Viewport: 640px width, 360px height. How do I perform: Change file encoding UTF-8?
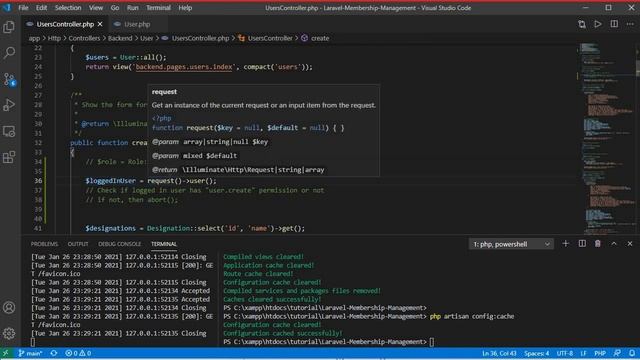565,353
